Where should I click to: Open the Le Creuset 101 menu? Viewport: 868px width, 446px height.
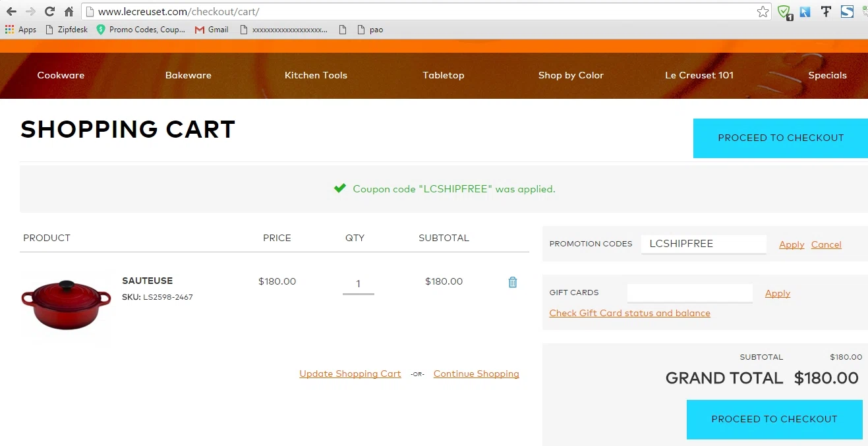699,75
